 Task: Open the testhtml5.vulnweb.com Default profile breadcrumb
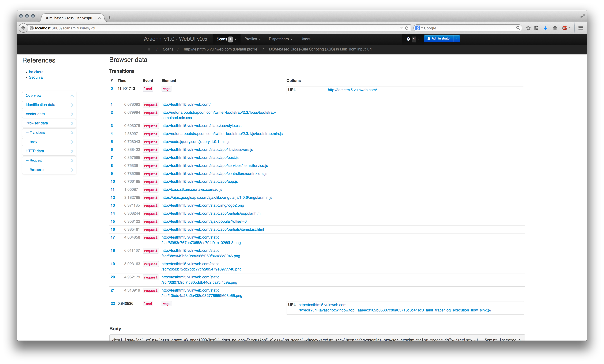[221, 49]
